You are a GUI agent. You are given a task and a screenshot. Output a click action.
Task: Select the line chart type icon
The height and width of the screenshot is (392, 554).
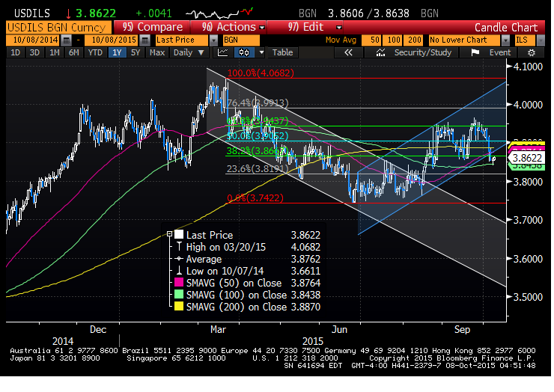(223, 52)
